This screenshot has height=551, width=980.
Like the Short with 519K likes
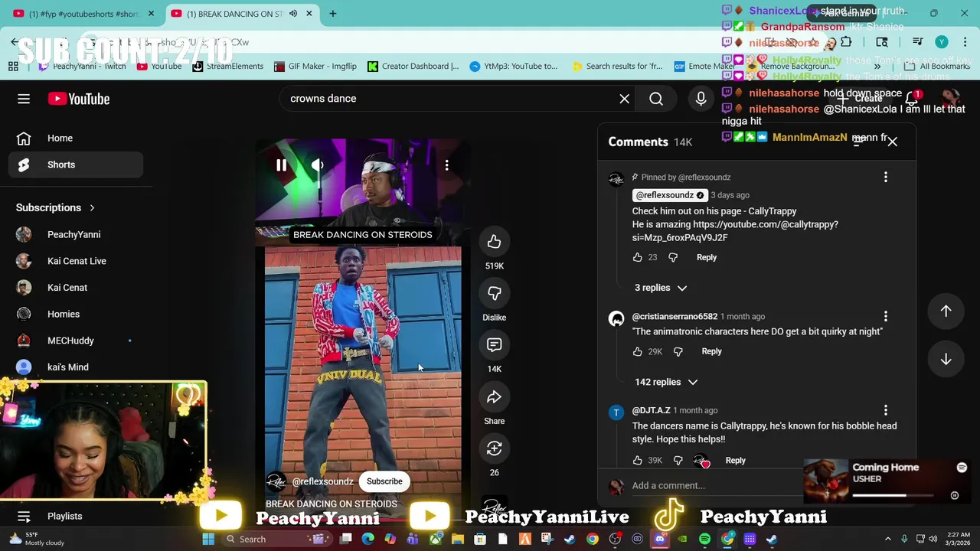pyautogui.click(x=494, y=242)
